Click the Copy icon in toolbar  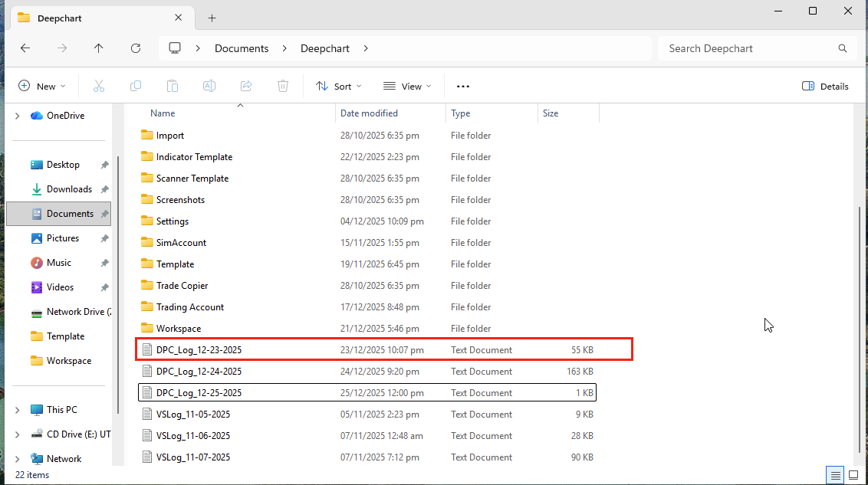tap(136, 87)
